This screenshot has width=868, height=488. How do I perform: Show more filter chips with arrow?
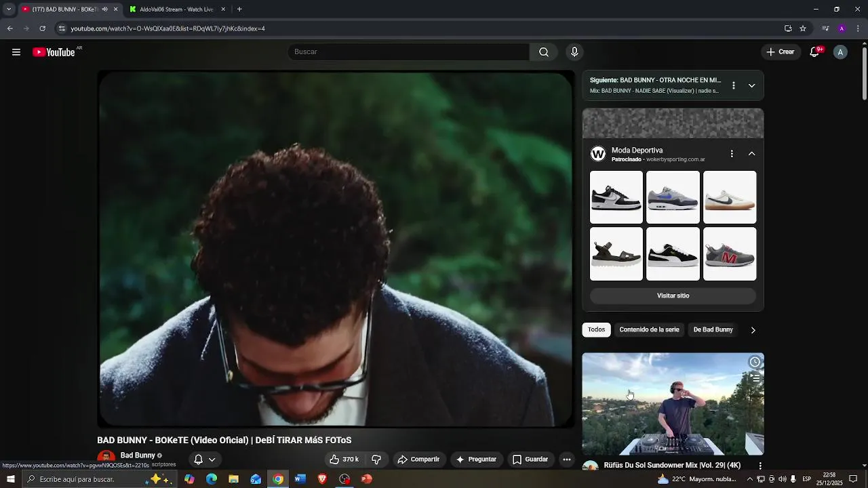pyautogui.click(x=753, y=330)
